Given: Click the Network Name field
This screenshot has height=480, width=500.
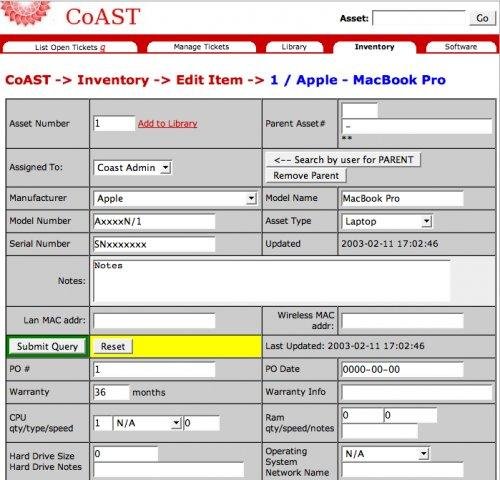Looking at the screenshot, I should coord(402,470).
